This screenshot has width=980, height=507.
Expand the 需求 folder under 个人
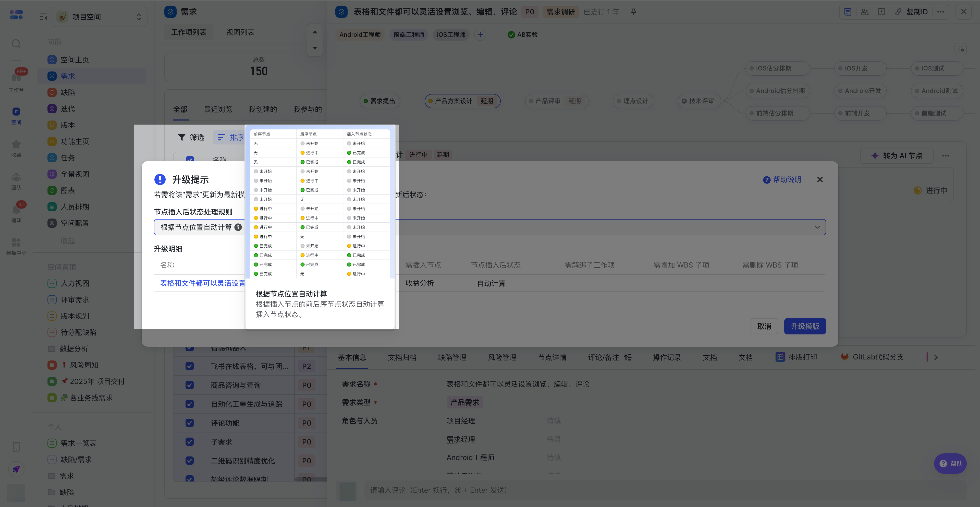[x=52, y=476]
